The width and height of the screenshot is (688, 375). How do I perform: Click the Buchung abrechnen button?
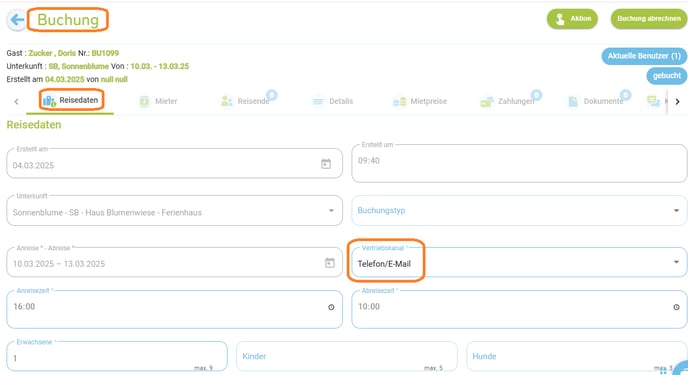click(x=649, y=19)
